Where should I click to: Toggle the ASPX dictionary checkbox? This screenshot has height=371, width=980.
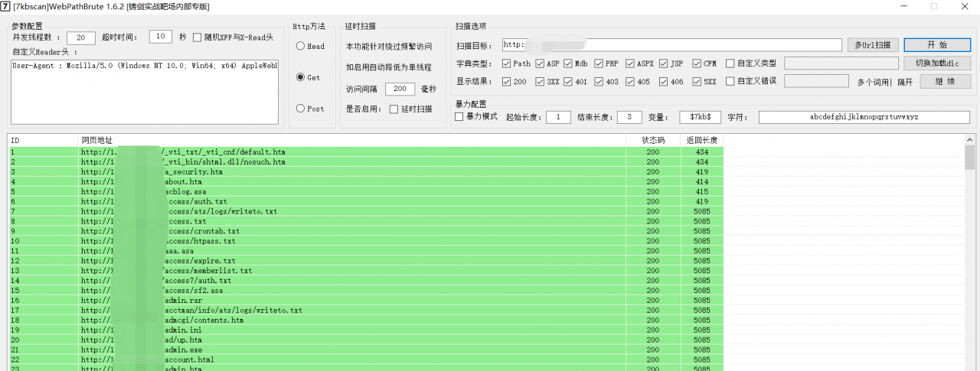pos(630,63)
